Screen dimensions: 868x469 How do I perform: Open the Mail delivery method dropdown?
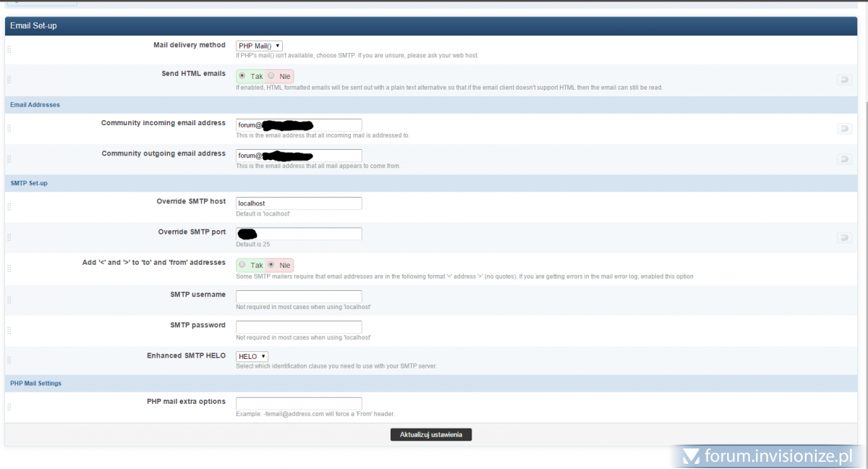click(259, 46)
